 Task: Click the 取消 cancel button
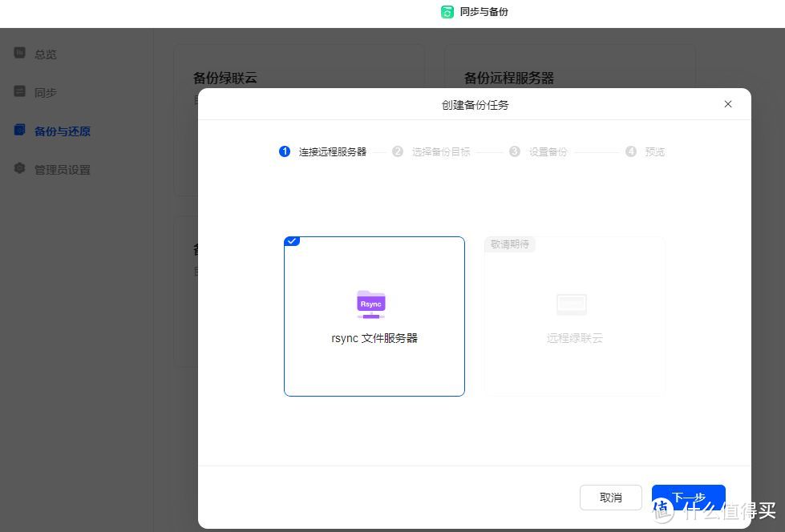pos(610,497)
